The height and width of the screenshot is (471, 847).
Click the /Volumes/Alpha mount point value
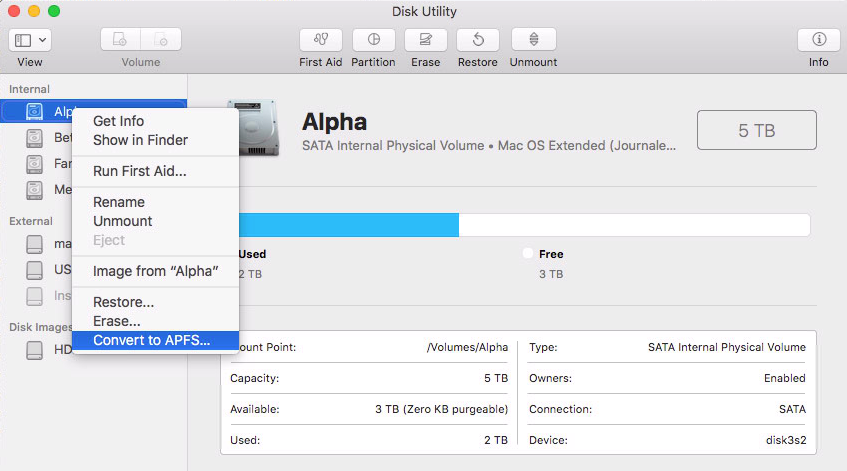pyautogui.click(x=467, y=347)
